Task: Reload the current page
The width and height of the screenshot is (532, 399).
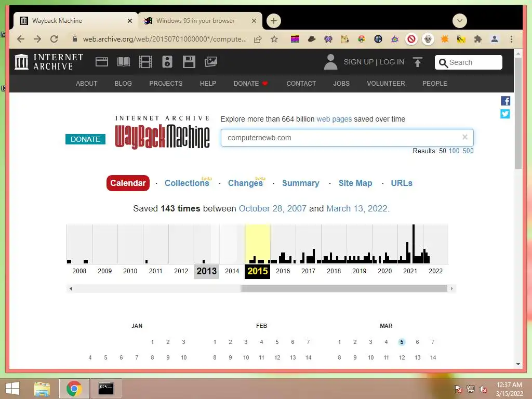Action: click(54, 39)
